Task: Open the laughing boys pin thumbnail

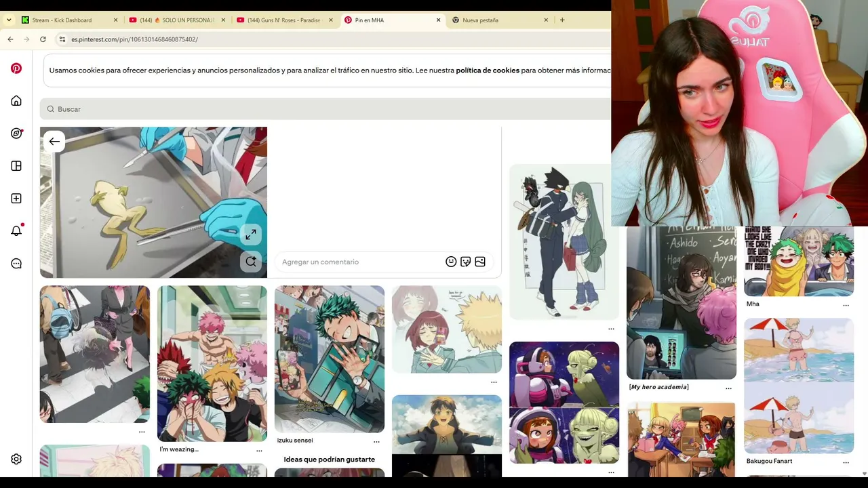Action: 212,363
